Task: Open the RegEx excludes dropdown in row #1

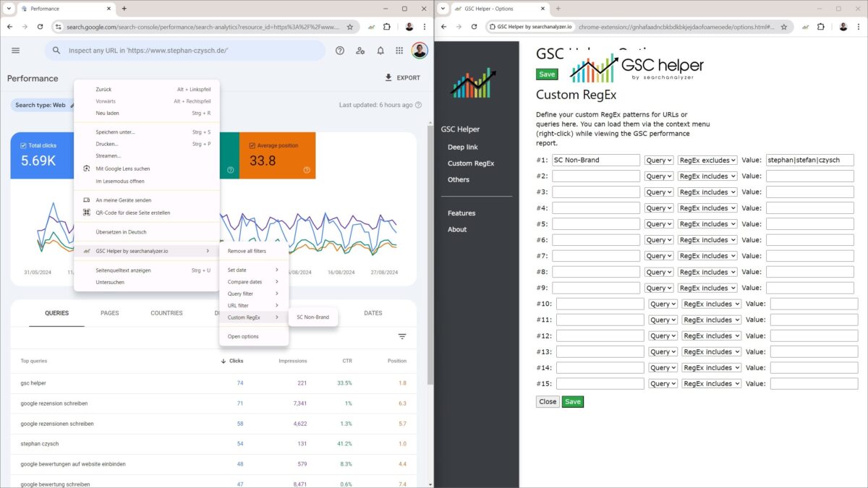Action: (x=707, y=160)
